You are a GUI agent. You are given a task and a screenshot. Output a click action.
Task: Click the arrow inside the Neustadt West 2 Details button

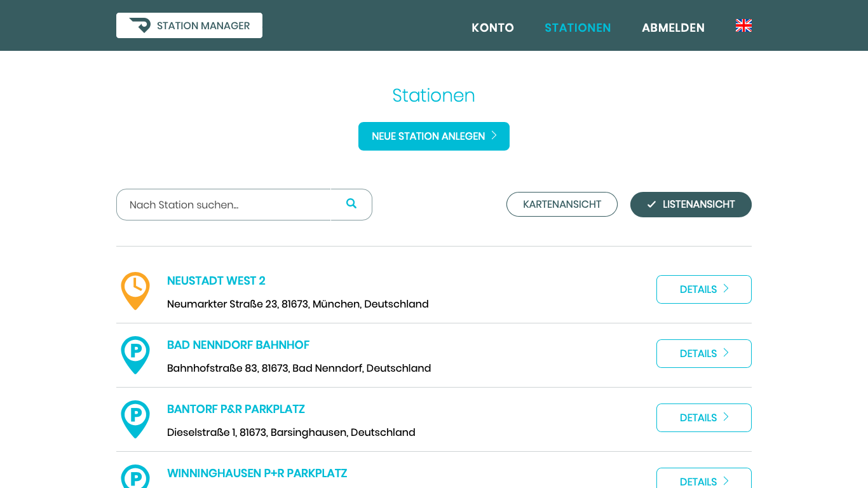724,289
